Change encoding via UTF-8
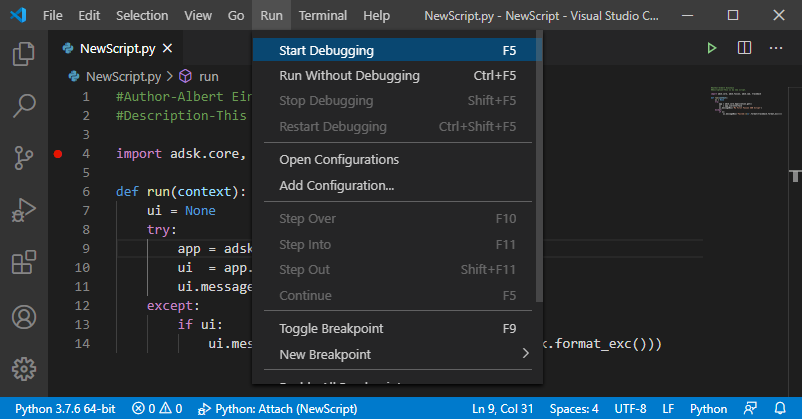Screen dimensions: 802x419 coord(630,408)
